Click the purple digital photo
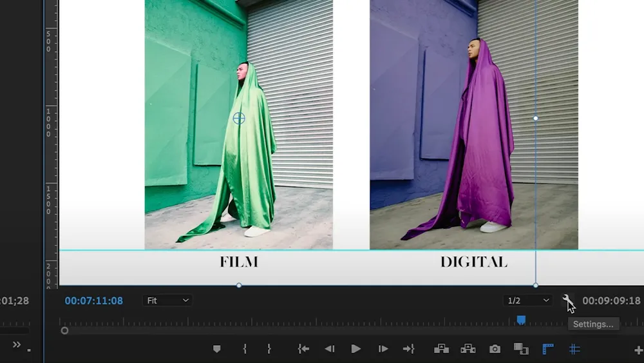 pyautogui.click(x=474, y=124)
